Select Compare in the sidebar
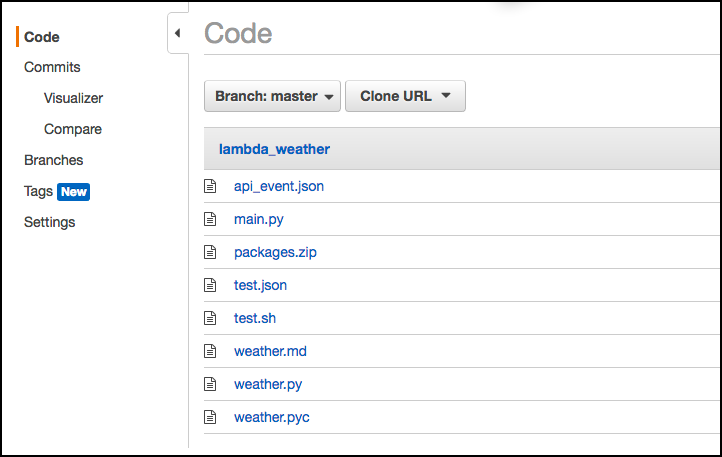722x457 pixels. [73, 129]
